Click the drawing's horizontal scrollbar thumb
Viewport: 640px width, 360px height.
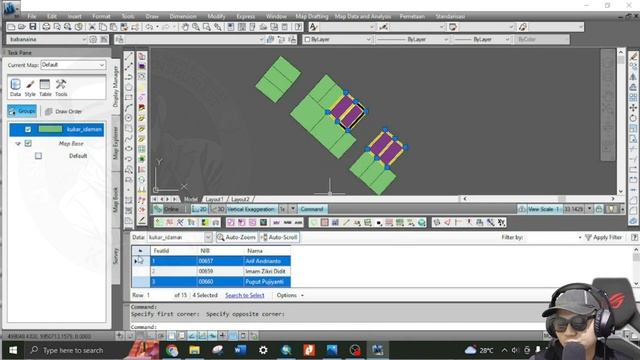point(562,199)
